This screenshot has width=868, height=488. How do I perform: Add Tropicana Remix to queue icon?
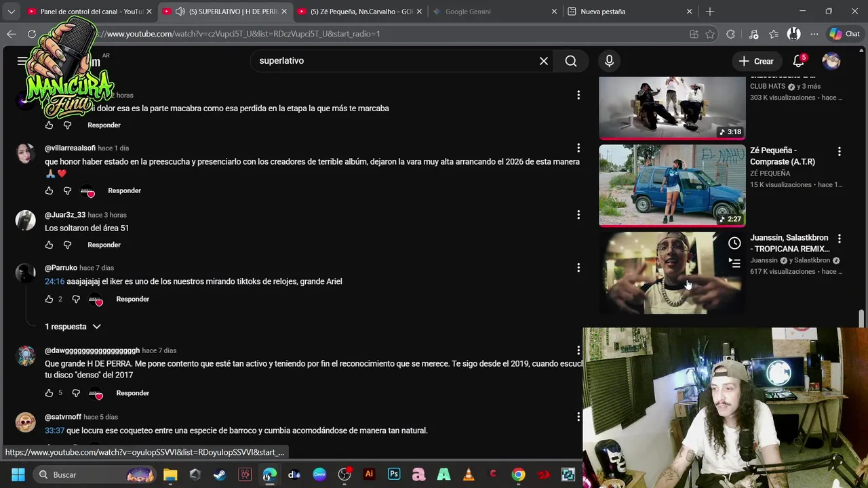[734, 263]
